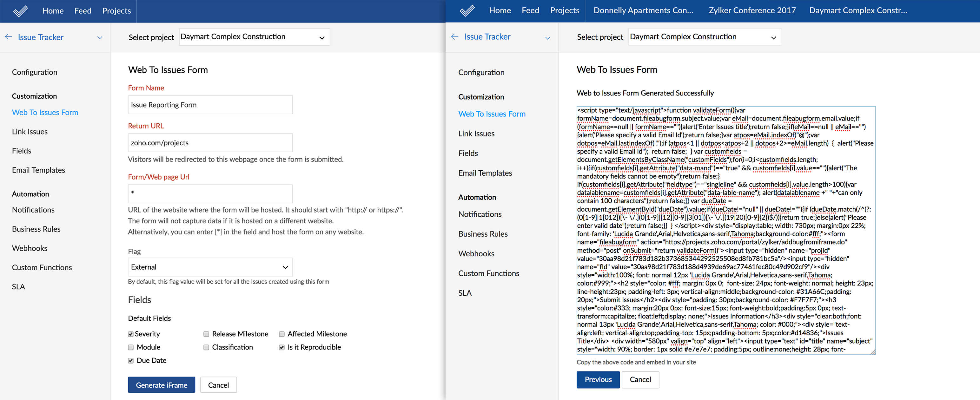This screenshot has width=980, height=400.
Task: Expand the right Issue Tracker chevron
Action: 547,38
